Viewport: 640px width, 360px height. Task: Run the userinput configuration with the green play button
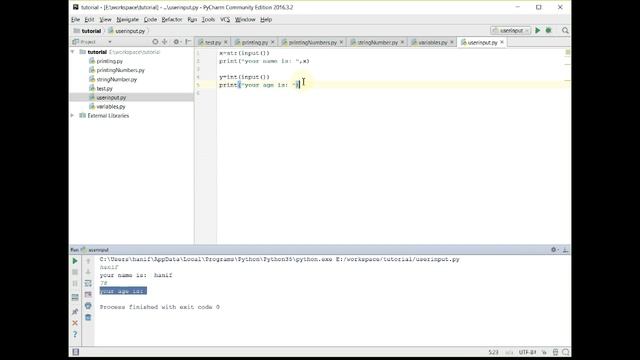538,31
